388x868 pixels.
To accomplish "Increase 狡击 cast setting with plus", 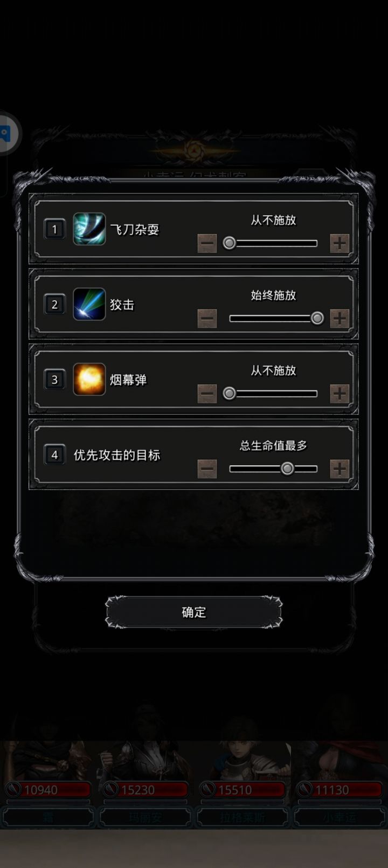I will point(339,319).
